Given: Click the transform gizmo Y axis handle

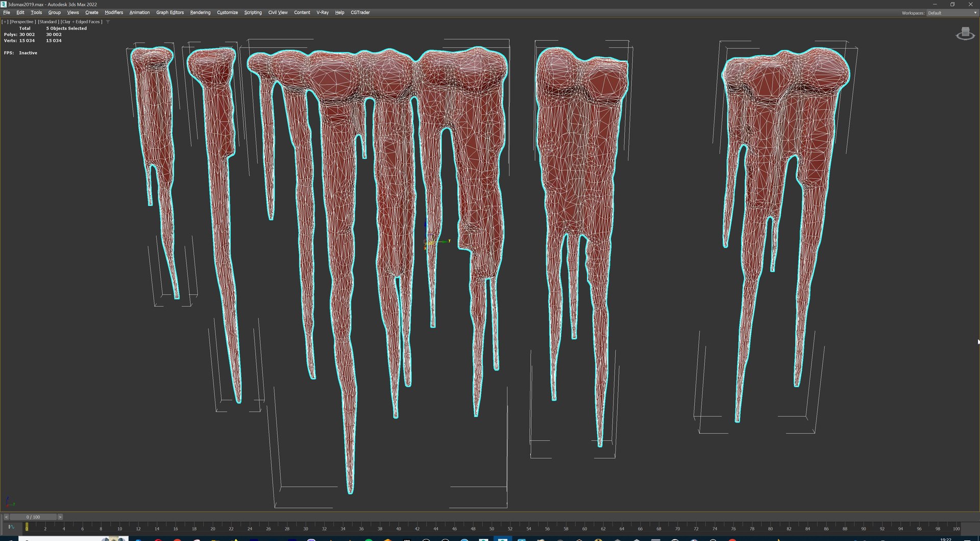Looking at the screenshot, I should [x=444, y=241].
